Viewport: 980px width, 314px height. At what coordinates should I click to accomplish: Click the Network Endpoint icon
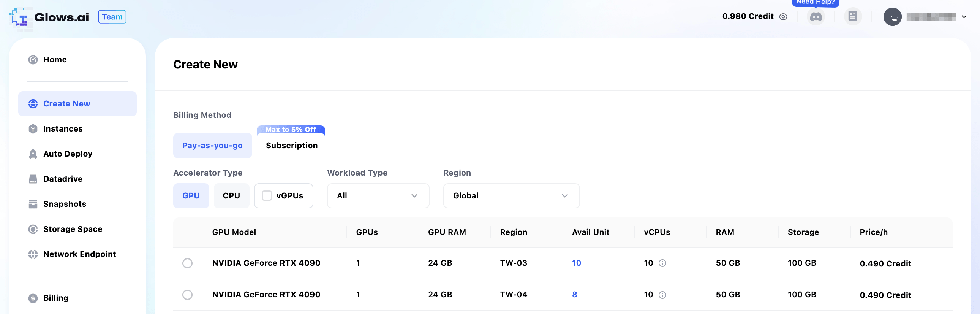33,255
